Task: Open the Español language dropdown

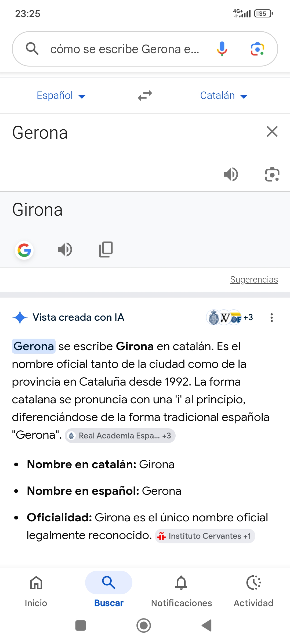Action: click(60, 95)
